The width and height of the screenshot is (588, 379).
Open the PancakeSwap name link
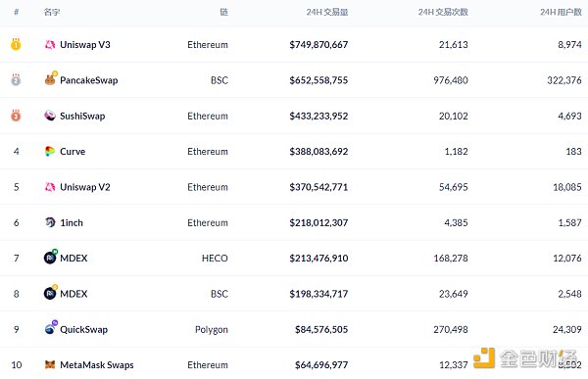tap(89, 80)
